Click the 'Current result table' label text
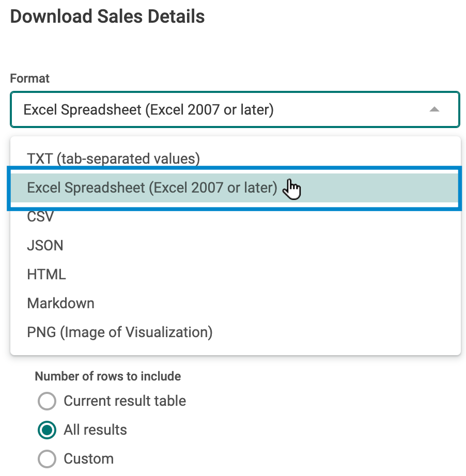The height and width of the screenshot is (476, 466). pos(125,401)
